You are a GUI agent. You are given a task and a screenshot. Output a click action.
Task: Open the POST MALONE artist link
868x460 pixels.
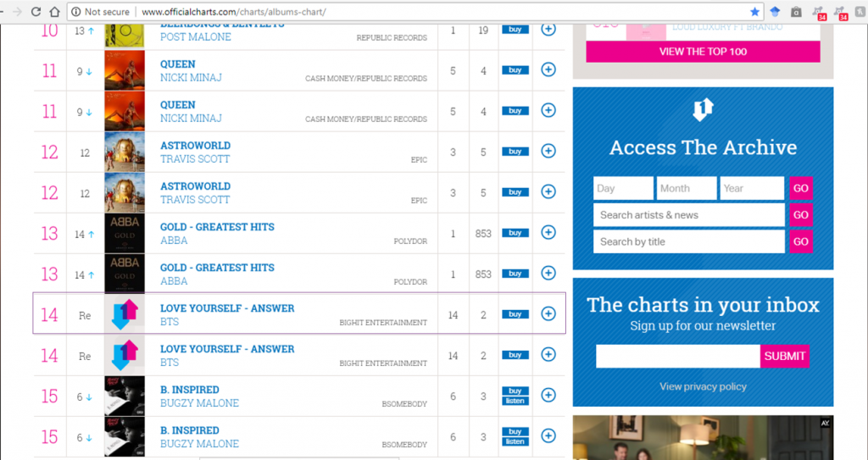pos(196,37)
